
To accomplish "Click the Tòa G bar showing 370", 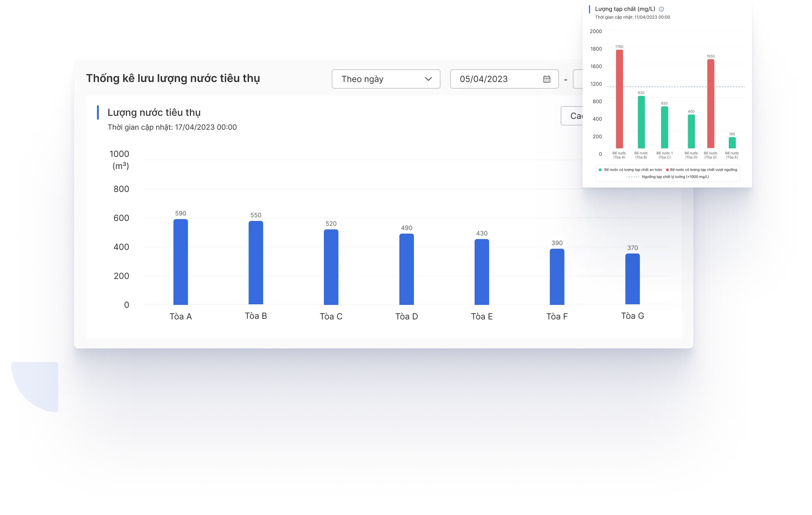I will [632, 279].
